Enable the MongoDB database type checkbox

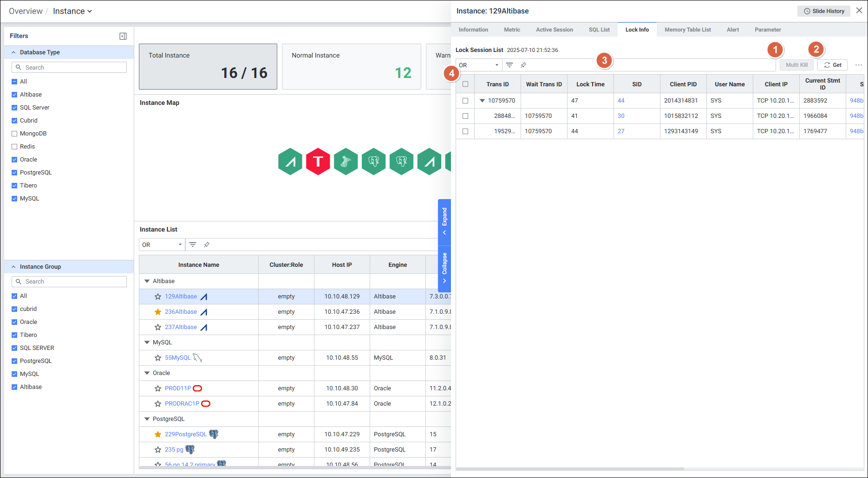click(x=14, y=134)
